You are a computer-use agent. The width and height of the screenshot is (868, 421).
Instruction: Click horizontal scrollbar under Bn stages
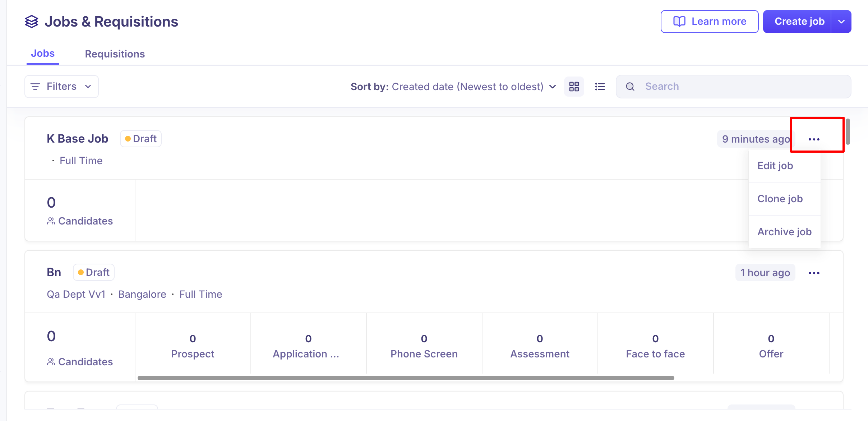click(406, 378)
